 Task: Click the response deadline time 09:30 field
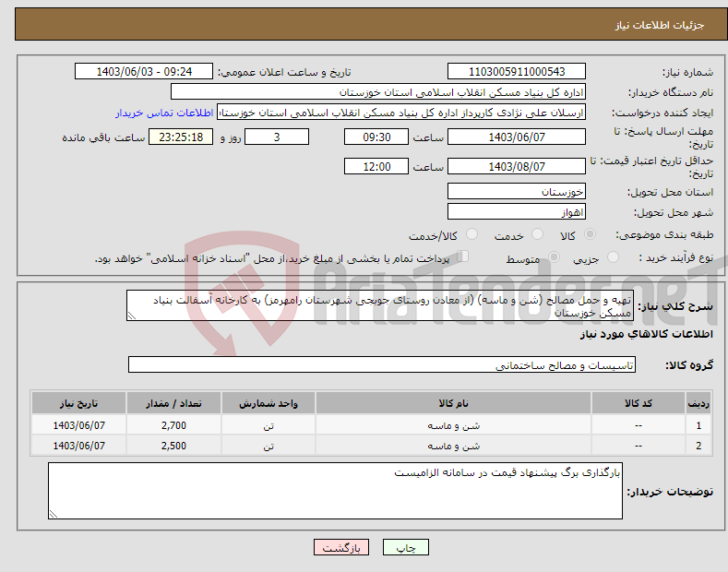point(376,137)
